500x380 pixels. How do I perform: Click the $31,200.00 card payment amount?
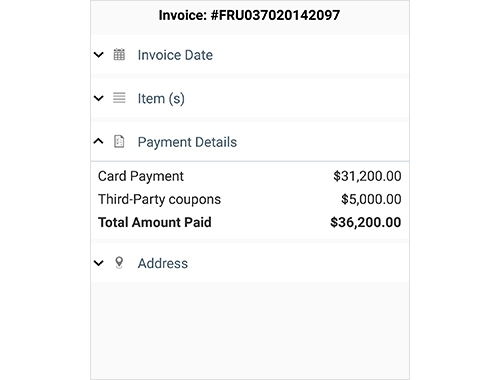click(x=367, y=176)
